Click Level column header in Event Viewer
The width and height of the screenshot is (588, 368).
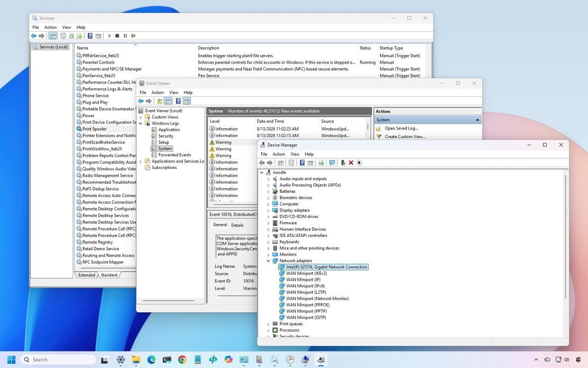point(231,121)
